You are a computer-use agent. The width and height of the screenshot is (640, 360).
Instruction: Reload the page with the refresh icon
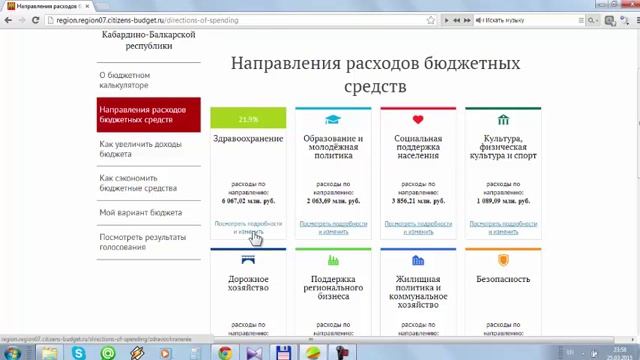pos(36,20)
